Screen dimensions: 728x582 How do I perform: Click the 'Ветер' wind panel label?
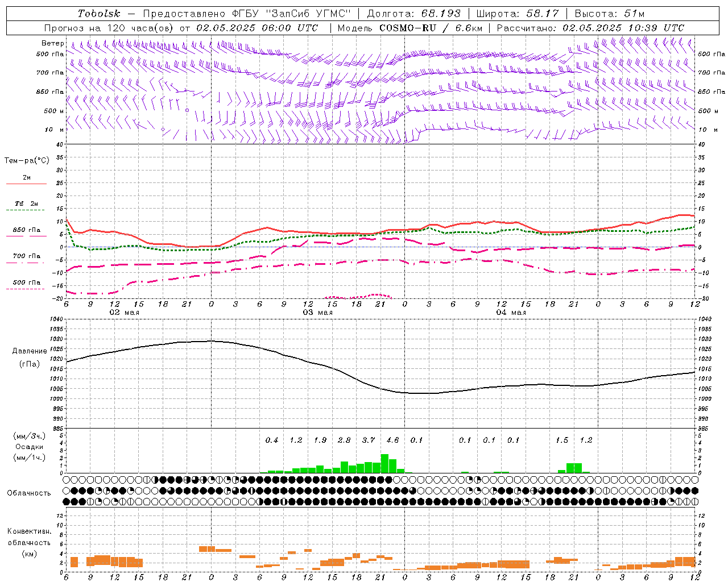(x=52, y=43)
